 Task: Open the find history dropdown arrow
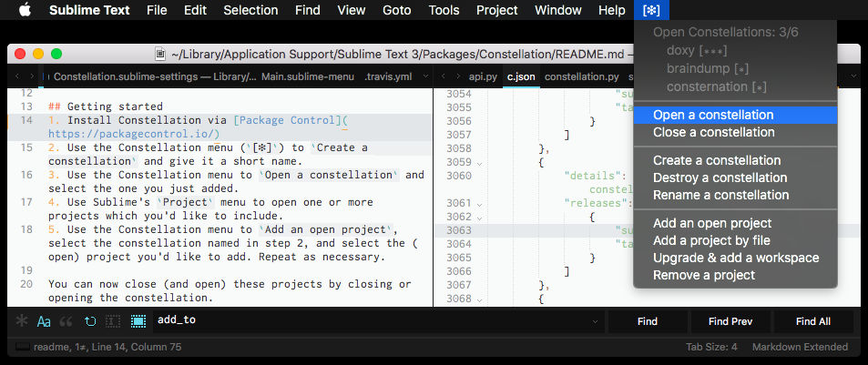596,321
